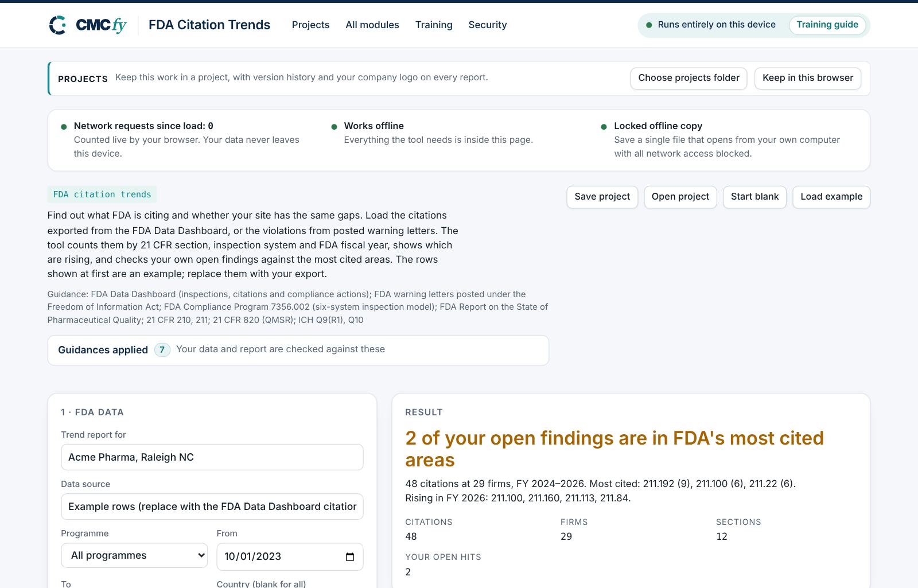Click the Trend report for input field
This screenshot has width=918, height=588.
(212, 457)
